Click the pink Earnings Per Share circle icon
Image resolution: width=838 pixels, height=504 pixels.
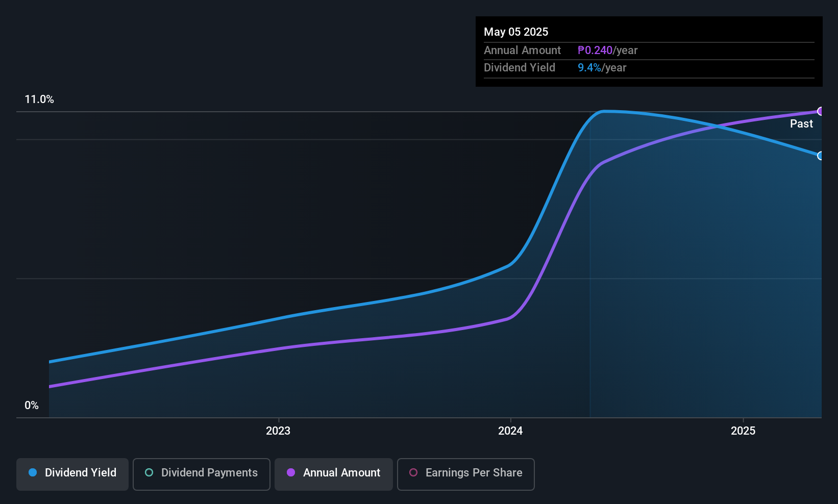413,473
